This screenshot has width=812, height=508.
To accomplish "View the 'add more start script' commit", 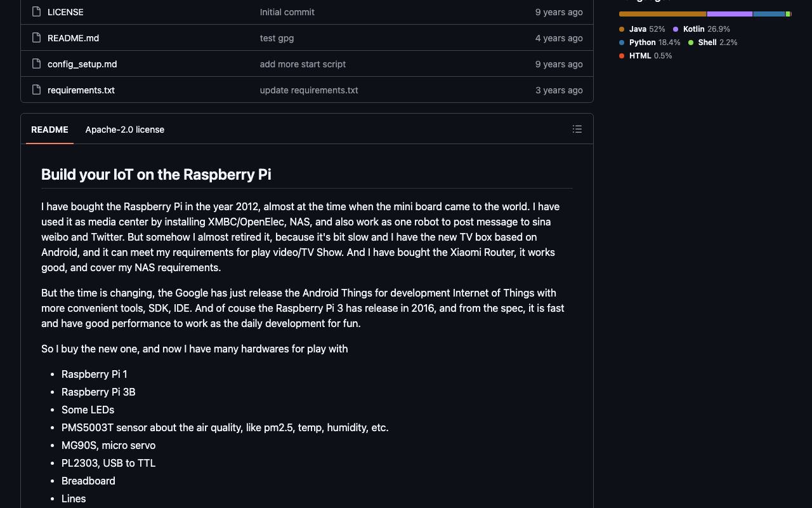I will pos(303,64).
